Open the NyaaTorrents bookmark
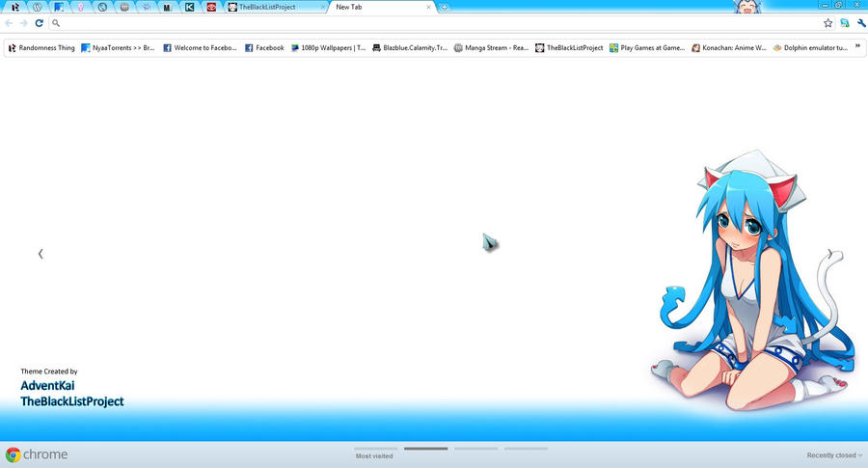The height and width of the screenshot is (468, 868). pos(118,48)
